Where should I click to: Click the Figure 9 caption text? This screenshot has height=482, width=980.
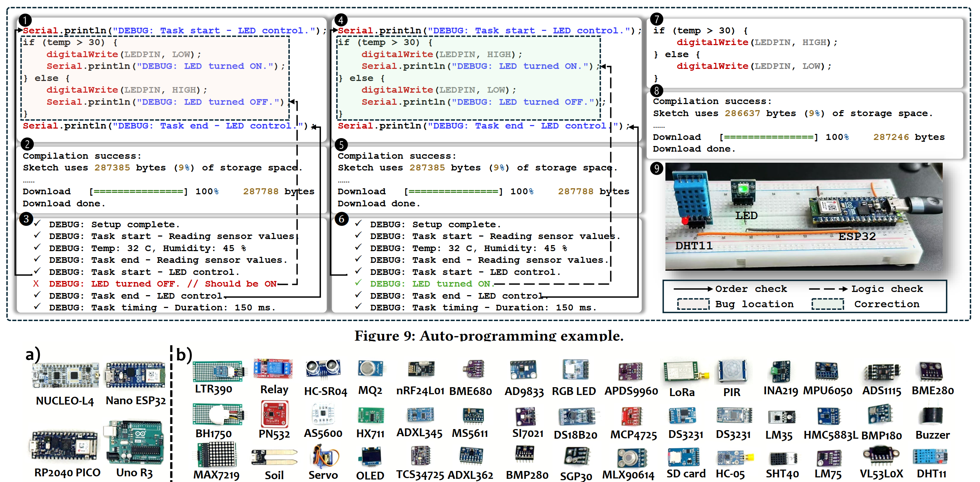pyautogui.click(x=489, y=336)
